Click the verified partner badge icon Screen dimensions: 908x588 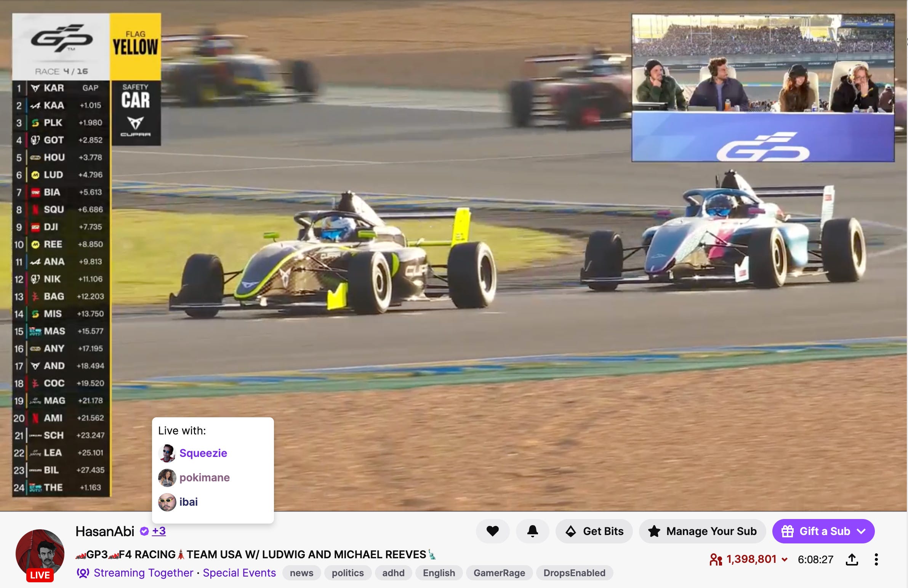pos(144,531)
